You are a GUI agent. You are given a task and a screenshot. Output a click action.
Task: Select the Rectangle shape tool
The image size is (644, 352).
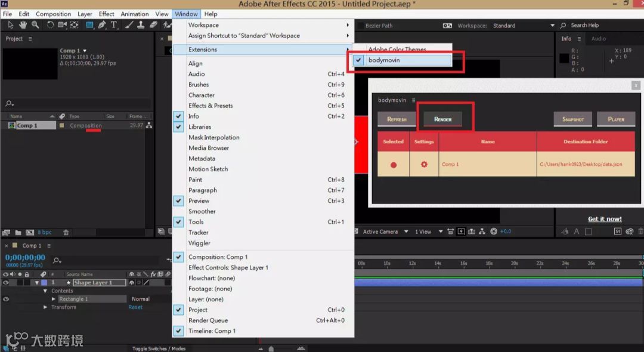pos(89,25)
